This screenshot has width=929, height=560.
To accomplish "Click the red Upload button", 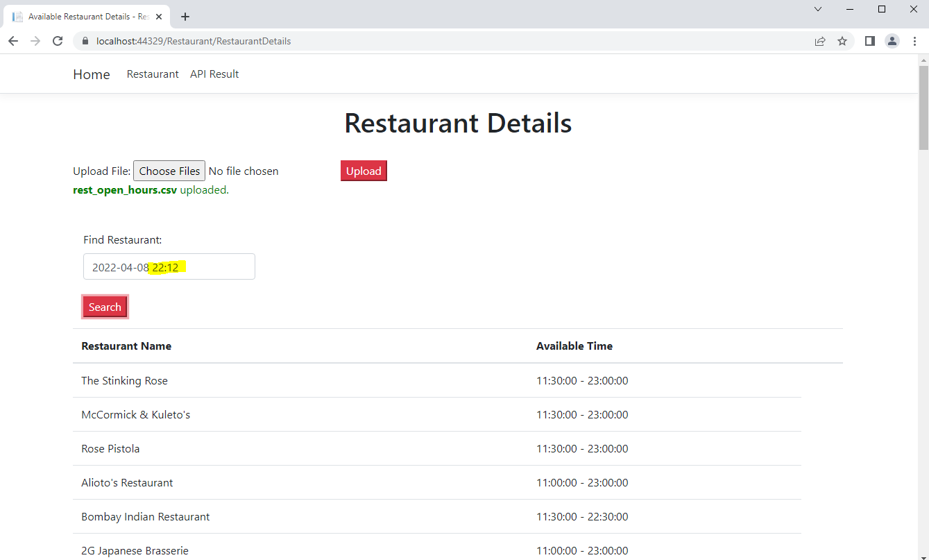I will (364, 171).
